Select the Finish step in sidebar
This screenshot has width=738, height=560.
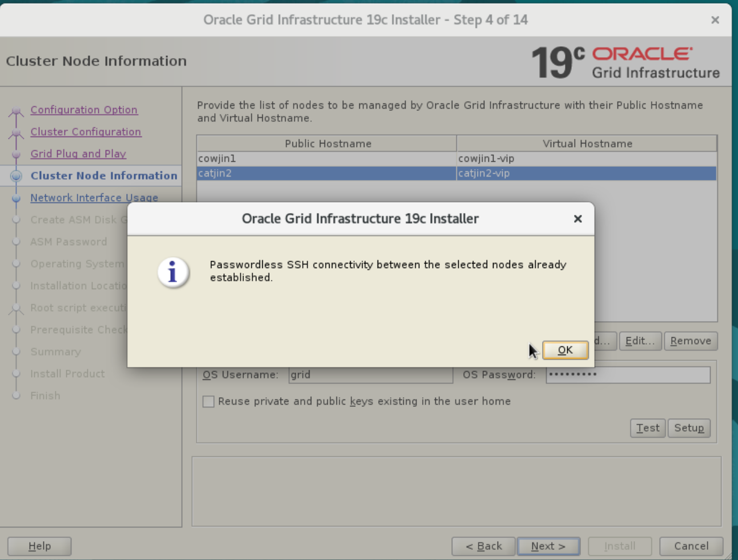pos(45,395)
